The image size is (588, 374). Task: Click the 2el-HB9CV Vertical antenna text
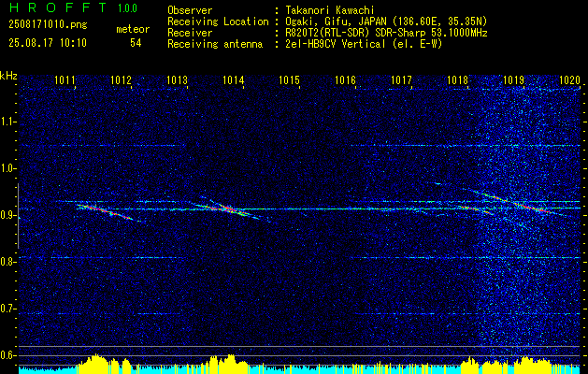click(363, 44)
